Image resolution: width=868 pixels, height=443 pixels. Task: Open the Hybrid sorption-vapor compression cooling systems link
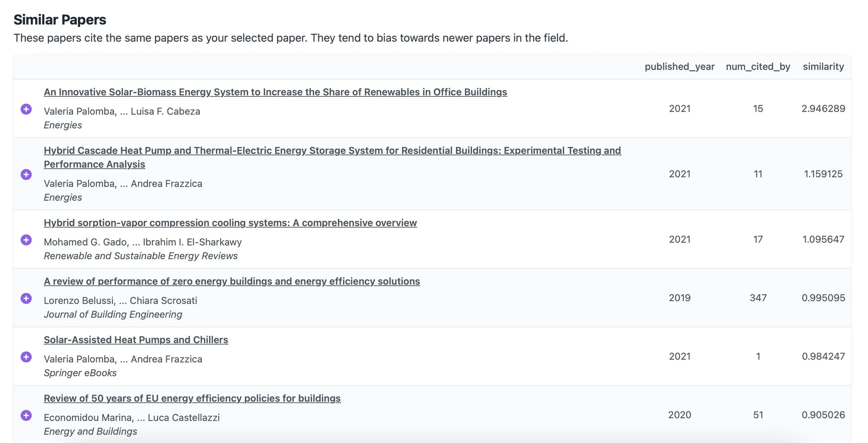230,223
